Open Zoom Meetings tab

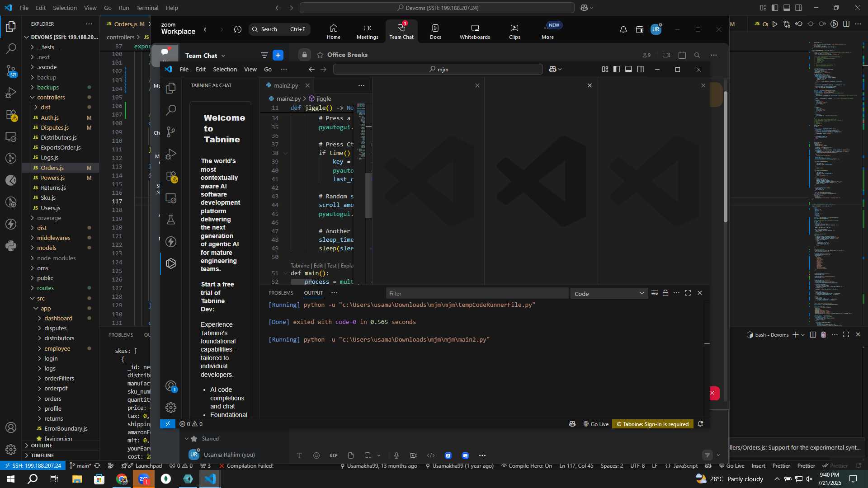tap(367, 32)
